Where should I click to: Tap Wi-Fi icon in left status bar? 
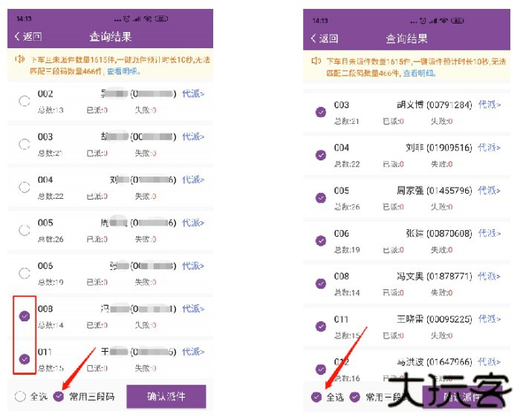click(148, 19)
